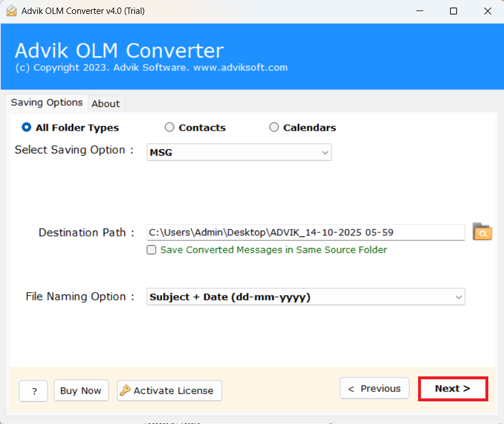Enable Save Converted Messages in Same Source Folder
This screenshot has height=424, width=504.
click(152, 250)
